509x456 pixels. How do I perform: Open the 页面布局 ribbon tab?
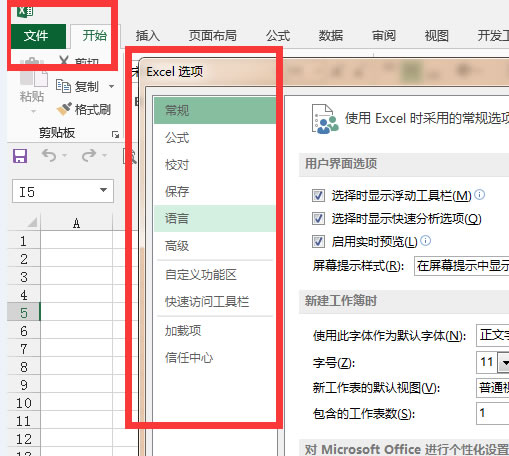coord(213,36)
